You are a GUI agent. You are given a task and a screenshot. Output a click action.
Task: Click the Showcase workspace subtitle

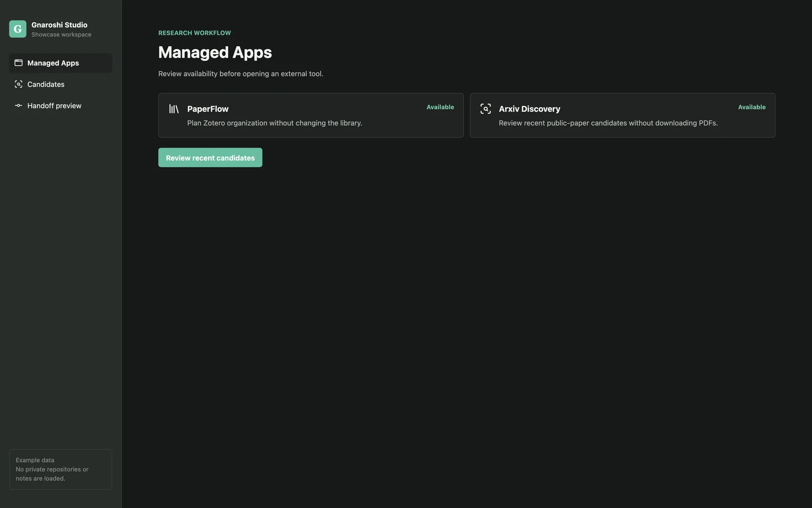point(61,35)
